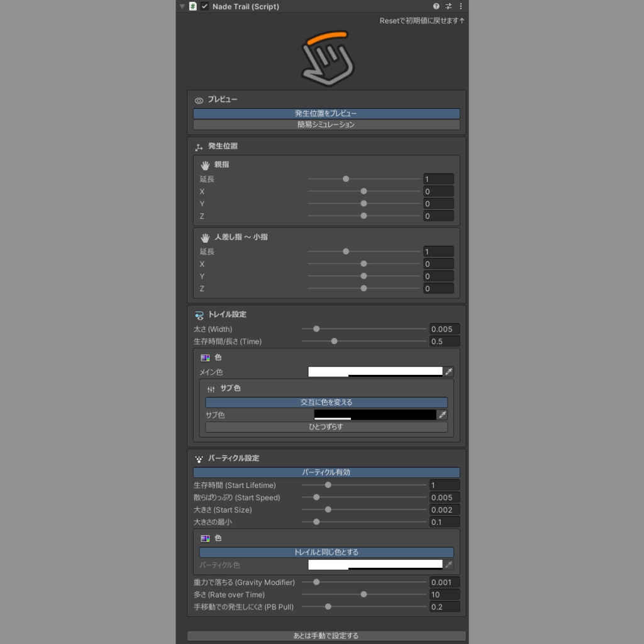
Task: Adjust the 大きさ (Start Size) slider
Action: [364, 509]
